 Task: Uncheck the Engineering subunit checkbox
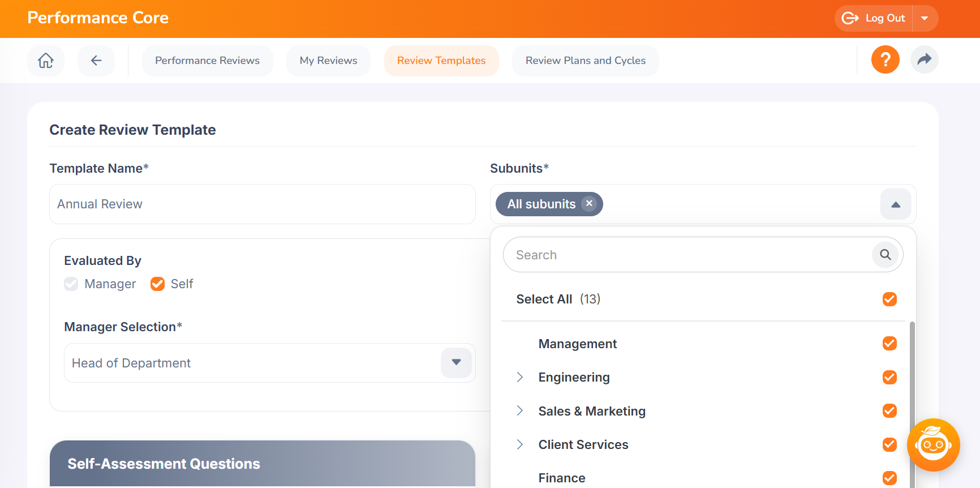coord(889,377)
